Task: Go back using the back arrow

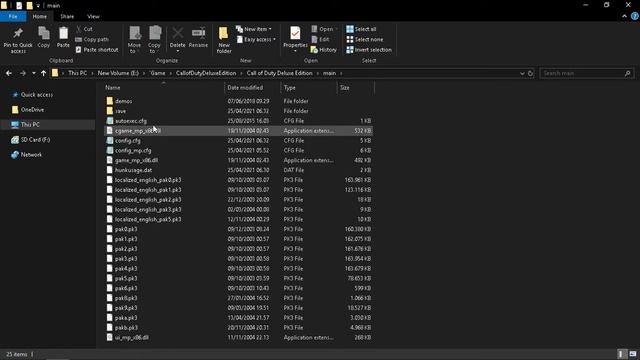Action: pos(9,73)
